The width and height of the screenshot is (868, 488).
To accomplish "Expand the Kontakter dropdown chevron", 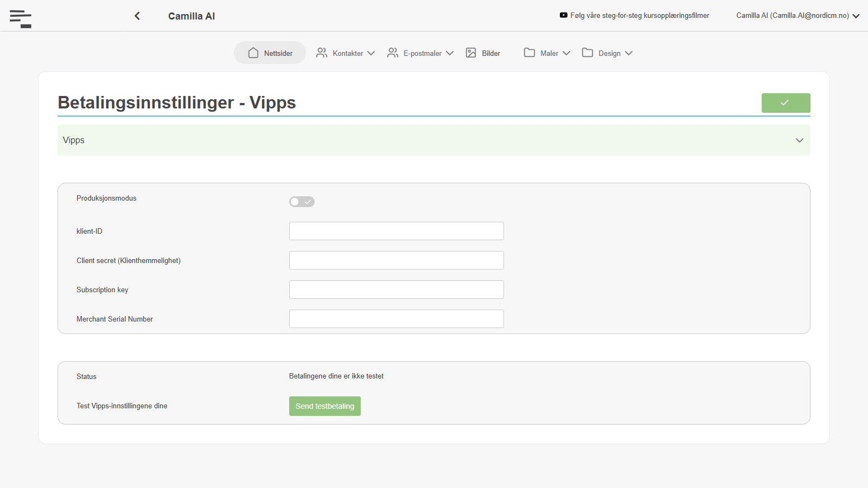I will click(371, 53).
